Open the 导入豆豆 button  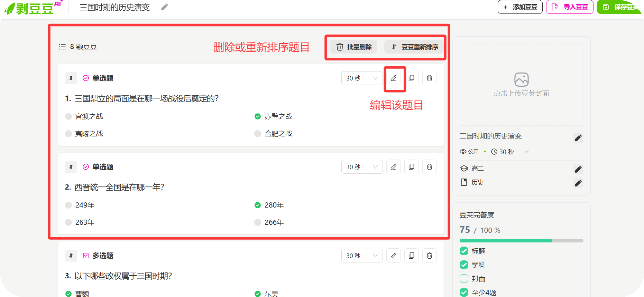coord(570,7)
